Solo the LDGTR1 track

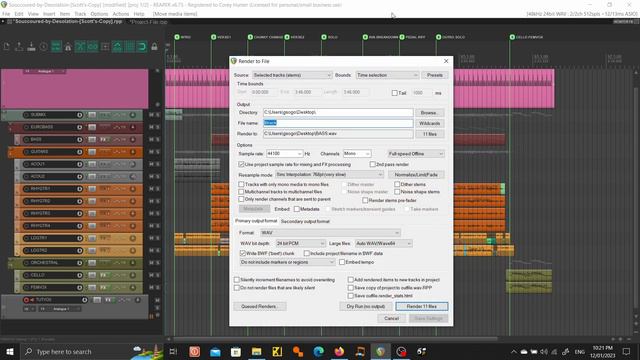tap(158, 238)
